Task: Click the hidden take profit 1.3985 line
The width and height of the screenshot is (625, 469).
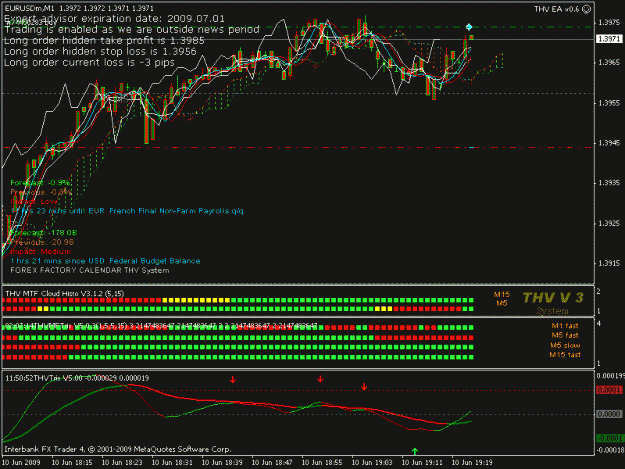Action: [x=104, y=41]
